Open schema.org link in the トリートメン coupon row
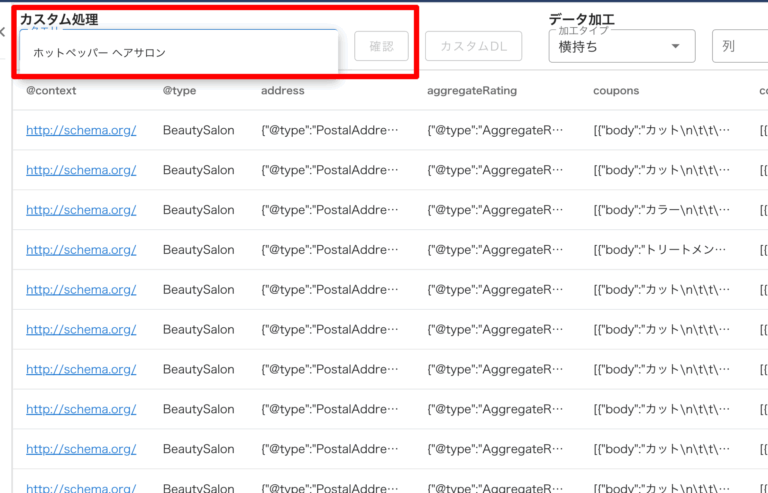 (81, 250)
